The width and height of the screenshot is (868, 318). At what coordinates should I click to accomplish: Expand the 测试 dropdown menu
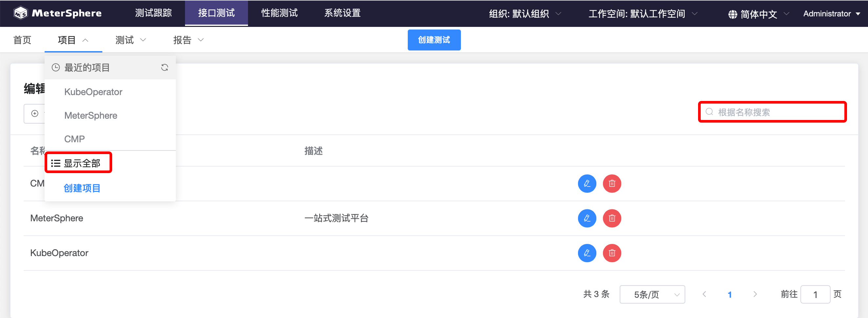click(x=131, y=40)
